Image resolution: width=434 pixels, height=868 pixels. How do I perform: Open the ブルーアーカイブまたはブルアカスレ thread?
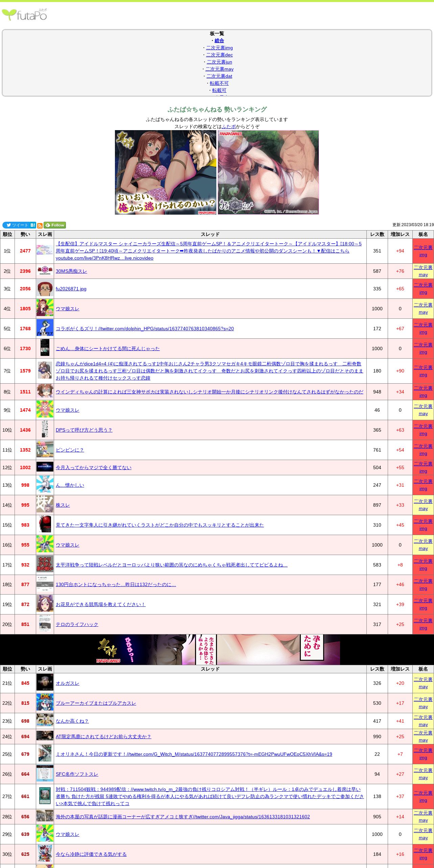point(96,703)
